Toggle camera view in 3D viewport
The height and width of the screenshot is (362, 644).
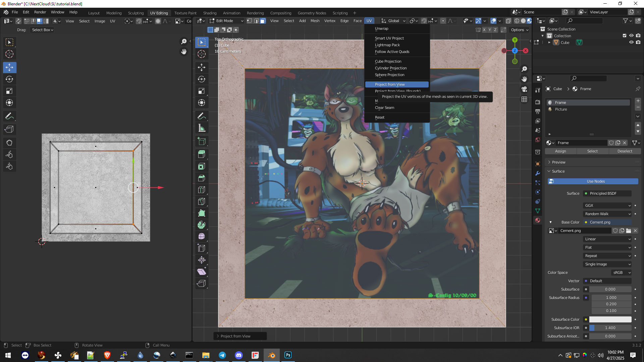click(524, 89)
